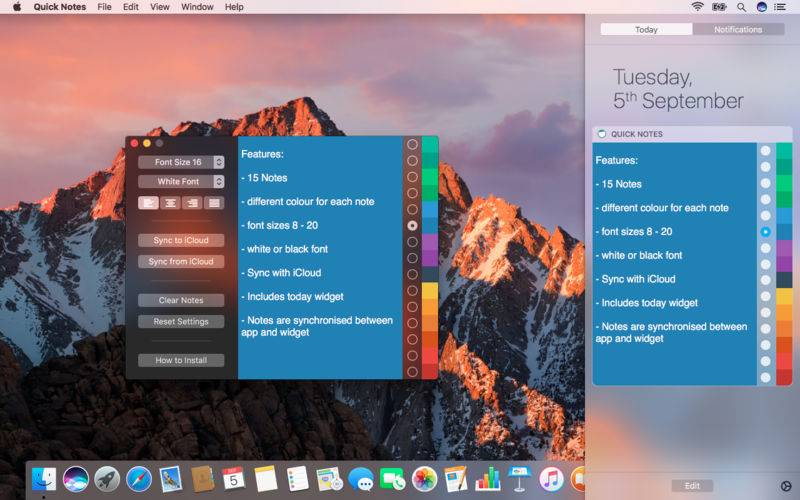
Task: Select the center text alignment icon
Action: point(170,203)
